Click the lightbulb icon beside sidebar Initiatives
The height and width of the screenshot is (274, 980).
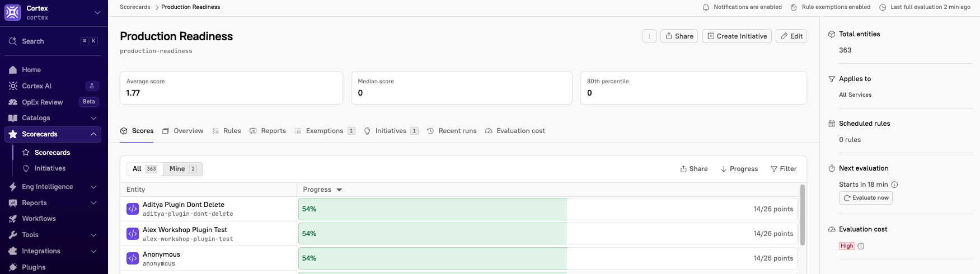click(x=26, y=168)
